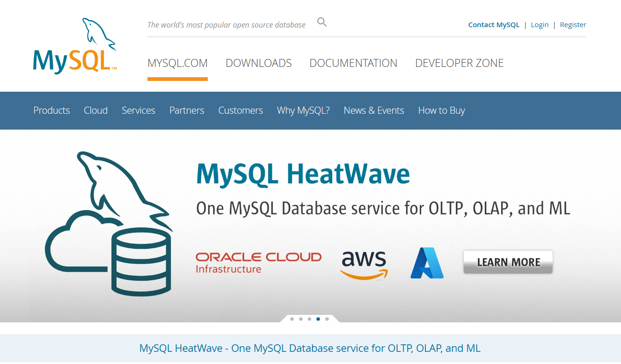
Task: Open the MySQL HeatWave text link below banner
Action: coord(310,348)
